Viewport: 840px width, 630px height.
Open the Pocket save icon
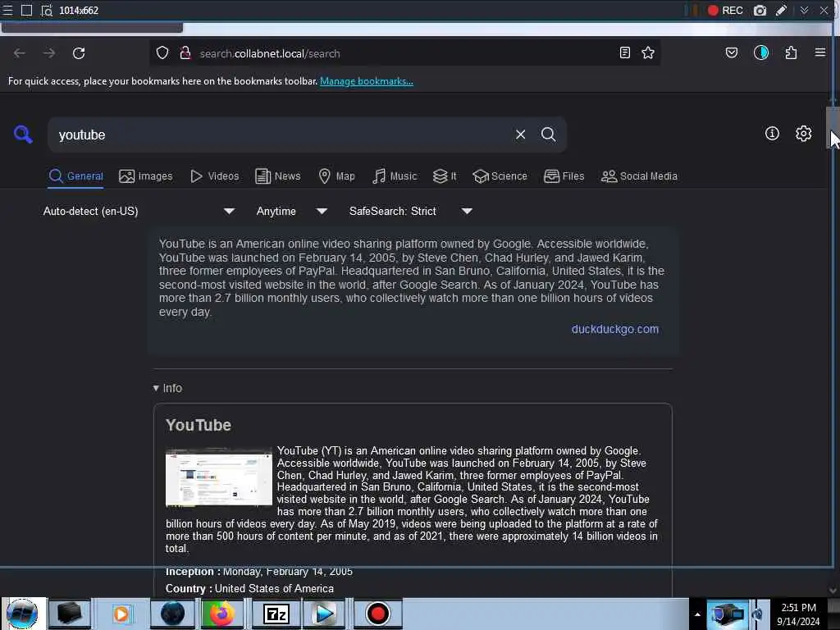coord(732,52)
